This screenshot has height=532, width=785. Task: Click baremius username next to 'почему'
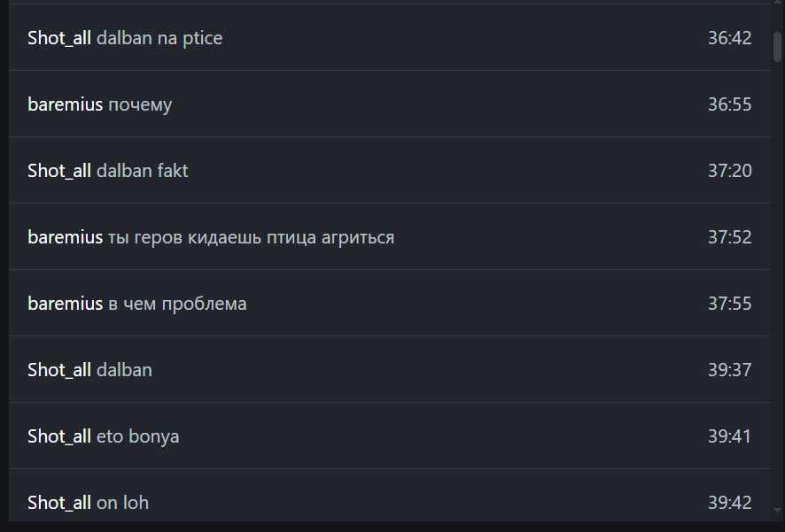pyautogui.click(x=65, y=104)
